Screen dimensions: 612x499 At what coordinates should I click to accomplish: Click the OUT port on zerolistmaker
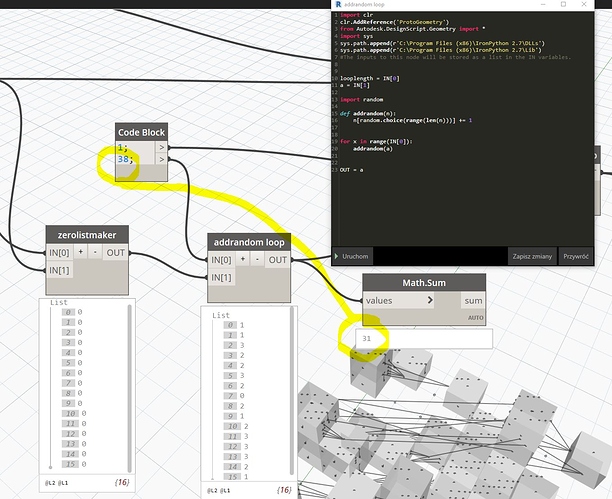pyautogui.click(x=116, y=253)
